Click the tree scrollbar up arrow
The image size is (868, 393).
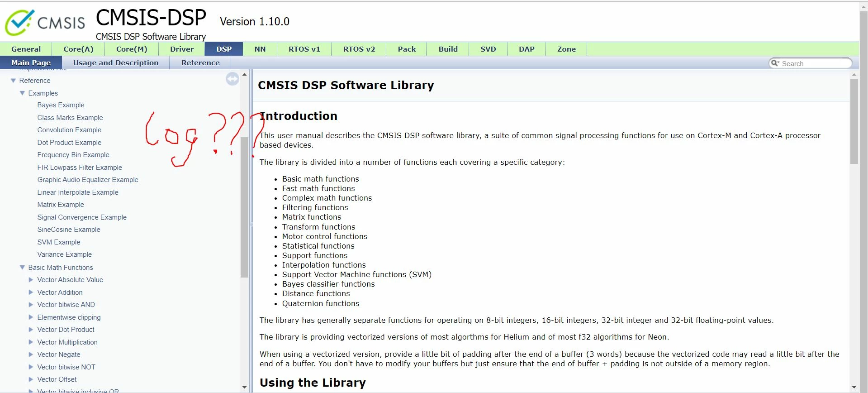245,74
